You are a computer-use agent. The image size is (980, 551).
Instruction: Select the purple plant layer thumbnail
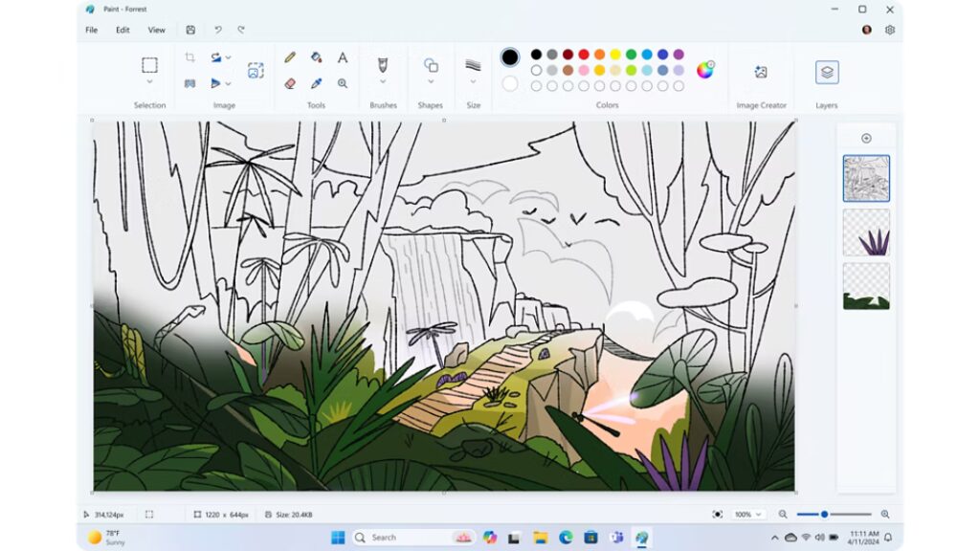(866, 232)
